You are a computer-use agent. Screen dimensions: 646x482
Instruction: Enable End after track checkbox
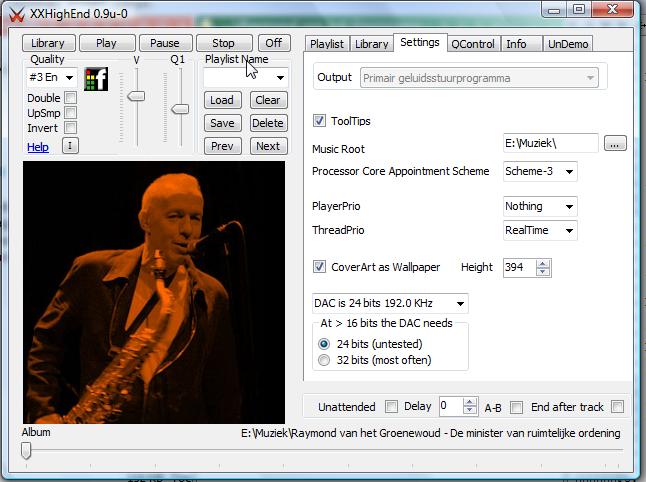pyautogui.click(x=617, y=407)
